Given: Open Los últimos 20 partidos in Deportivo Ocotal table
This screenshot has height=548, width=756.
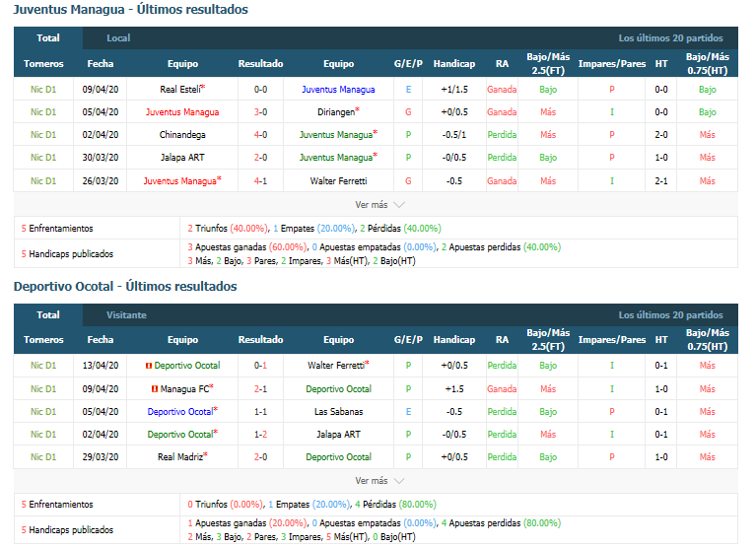Looking at the screenshot, I should [670, 314].
